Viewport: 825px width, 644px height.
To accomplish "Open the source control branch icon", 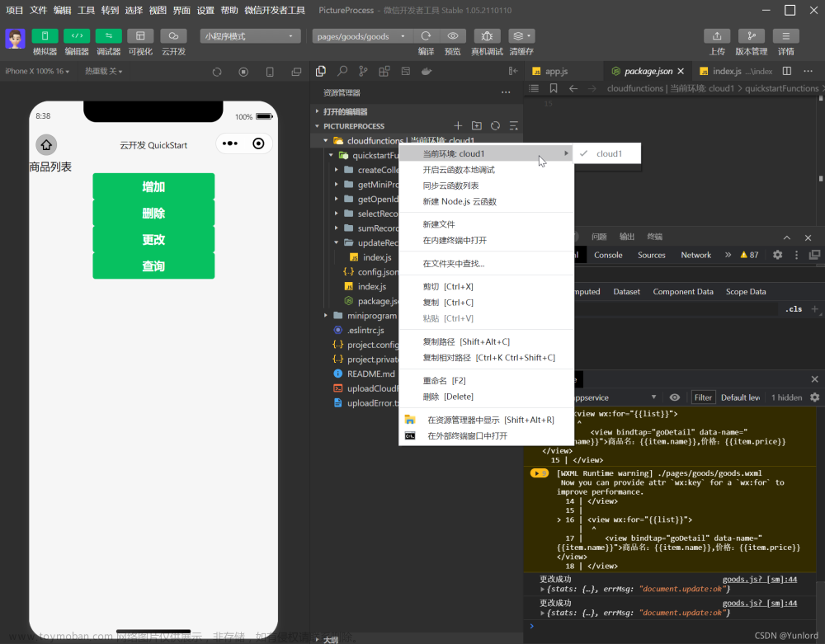I will point(363,71).
